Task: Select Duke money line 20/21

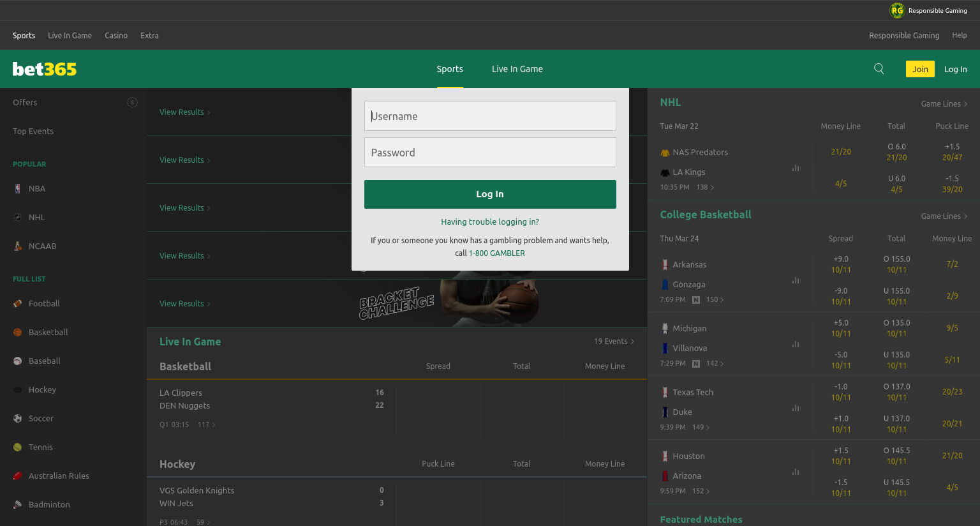Action: (x=952, y=424)
